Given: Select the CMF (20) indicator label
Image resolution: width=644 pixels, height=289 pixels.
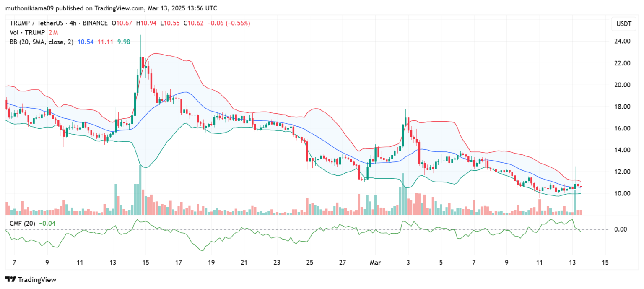Looking at the screenshot, I should point(23,224).
